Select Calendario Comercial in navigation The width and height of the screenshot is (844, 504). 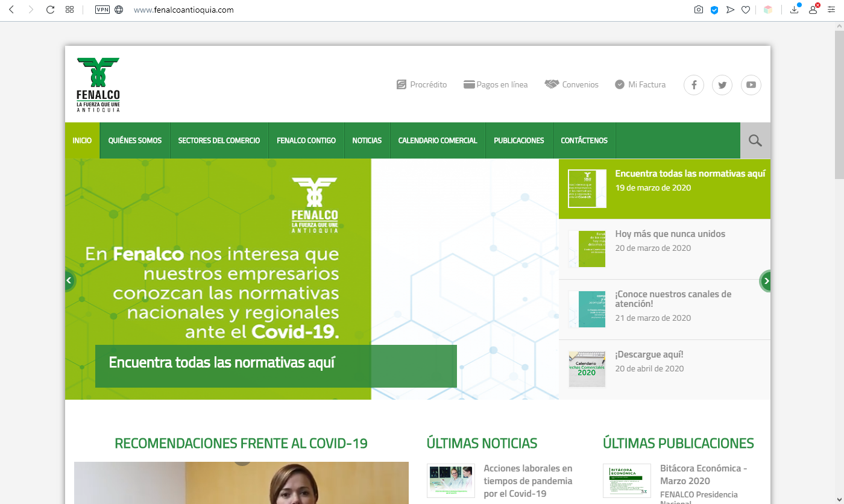[437, 140]
